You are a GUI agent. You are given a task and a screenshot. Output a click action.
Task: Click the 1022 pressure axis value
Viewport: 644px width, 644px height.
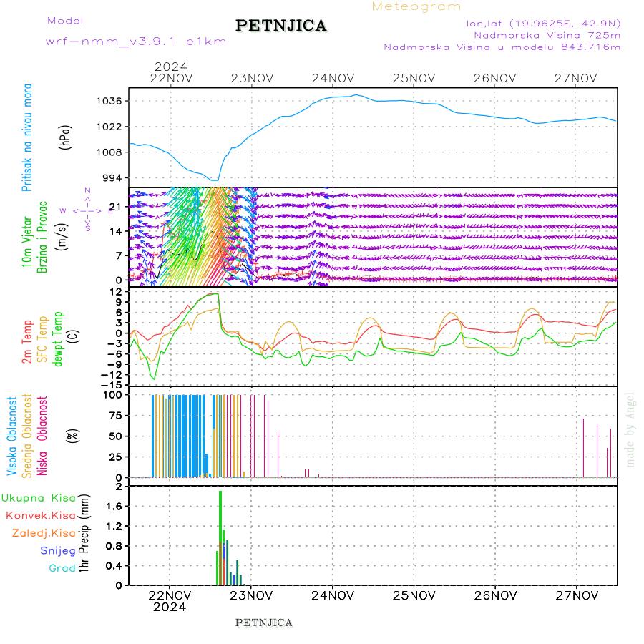coord(109,127)
